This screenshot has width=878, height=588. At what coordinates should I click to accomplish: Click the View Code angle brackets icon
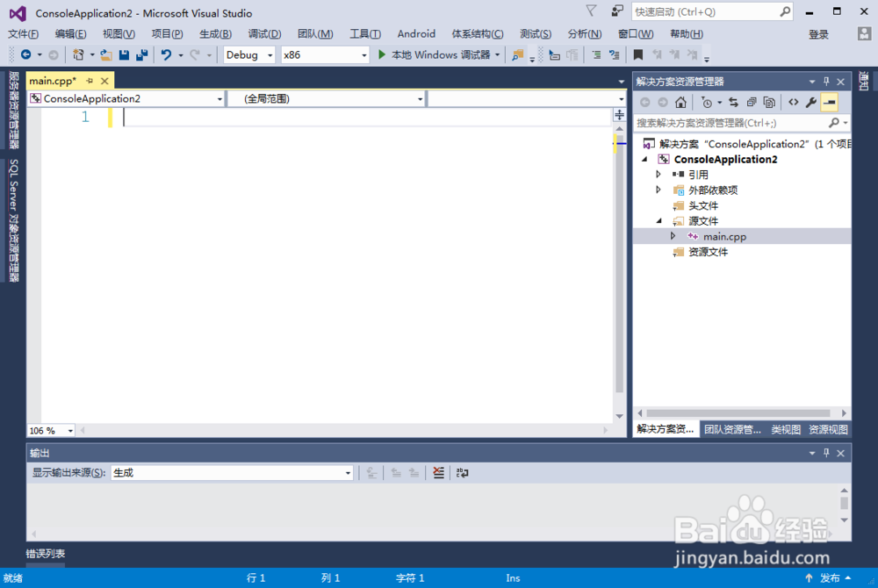tap(794, 103)
